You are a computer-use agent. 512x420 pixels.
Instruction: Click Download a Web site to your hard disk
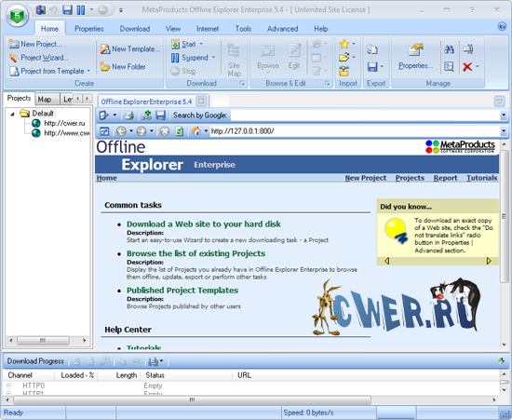(x=204, y=224)
